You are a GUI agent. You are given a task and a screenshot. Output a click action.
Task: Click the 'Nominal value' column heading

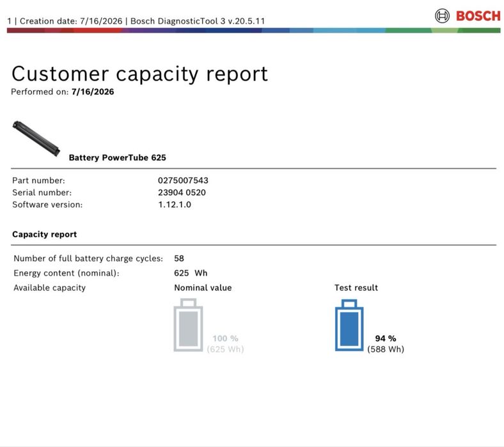(203, 288)
